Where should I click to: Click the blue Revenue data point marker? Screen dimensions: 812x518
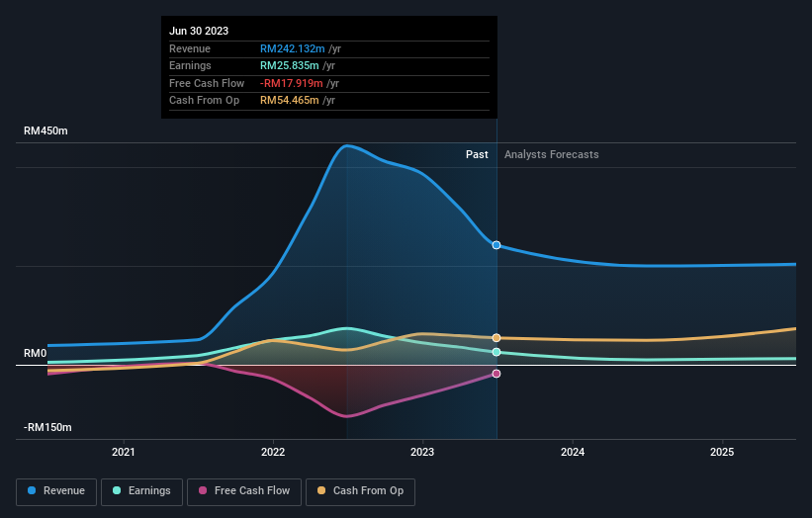496,245
